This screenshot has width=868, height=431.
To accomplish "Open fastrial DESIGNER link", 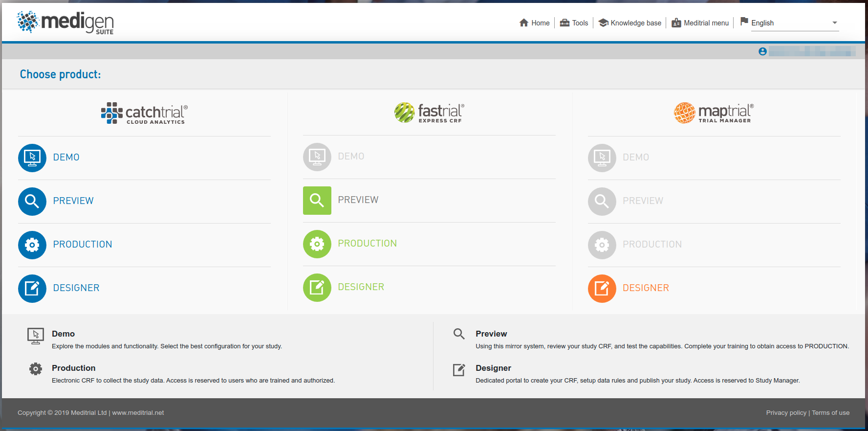I will [x=361, y=287].
